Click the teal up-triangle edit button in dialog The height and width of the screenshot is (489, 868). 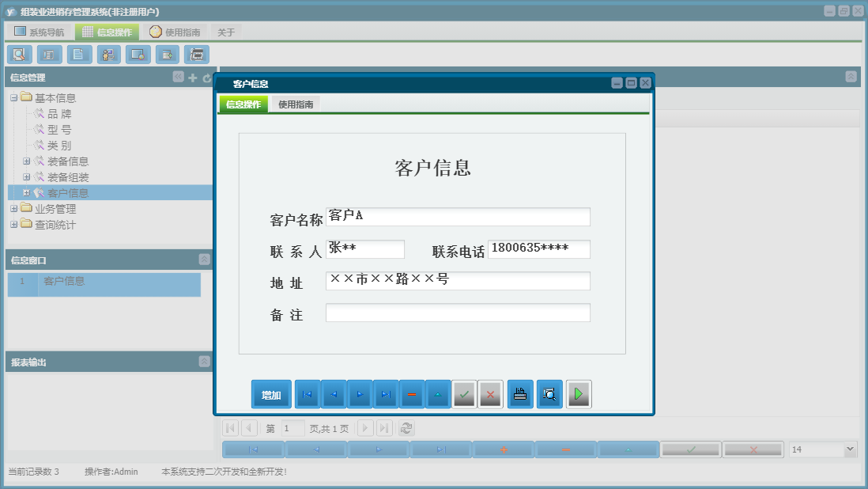click(x=438, y=394)
